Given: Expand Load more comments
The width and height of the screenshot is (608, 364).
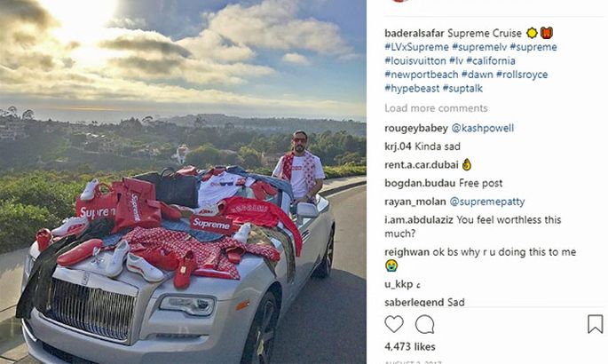Looking at the screenshot, I should tap(436, 108).
